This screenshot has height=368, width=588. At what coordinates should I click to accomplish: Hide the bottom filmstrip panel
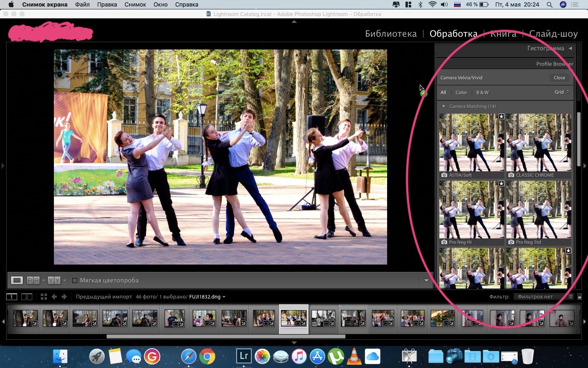tap(294, 343)
